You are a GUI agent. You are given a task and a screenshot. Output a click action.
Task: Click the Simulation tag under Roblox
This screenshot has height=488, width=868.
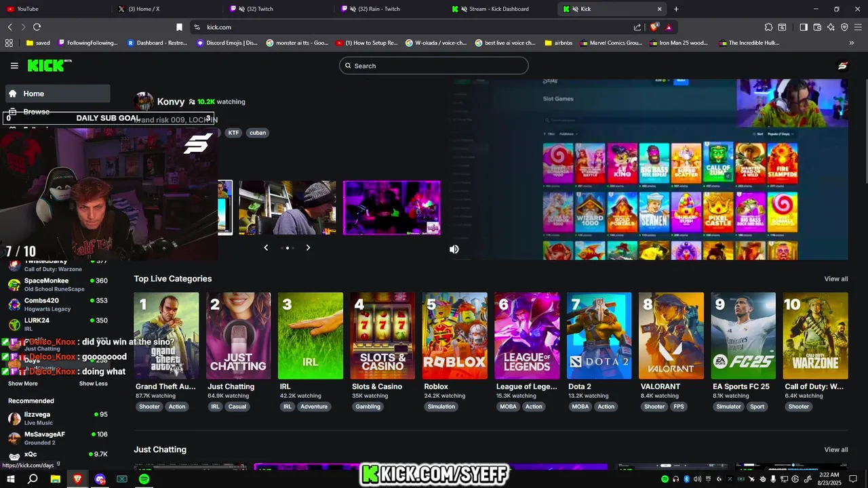(441, 407)
